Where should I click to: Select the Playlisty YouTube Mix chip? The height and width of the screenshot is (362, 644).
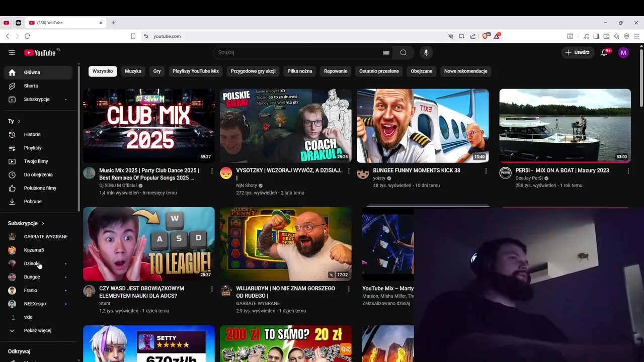click(196, 71)
